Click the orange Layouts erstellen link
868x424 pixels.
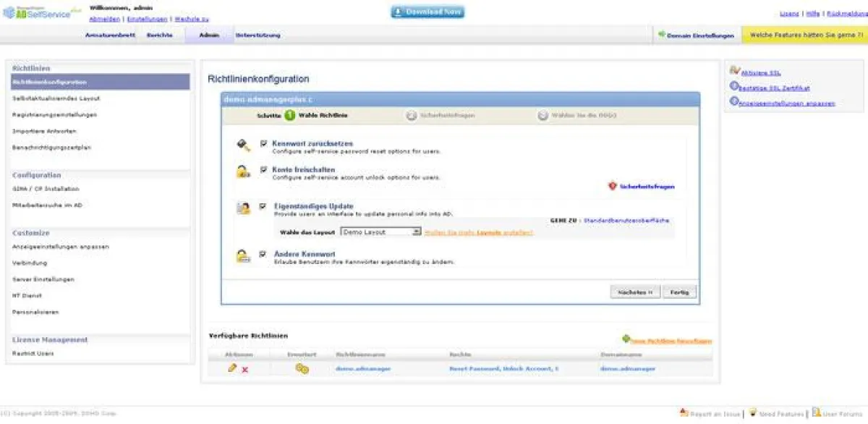[x=479, y=232]
